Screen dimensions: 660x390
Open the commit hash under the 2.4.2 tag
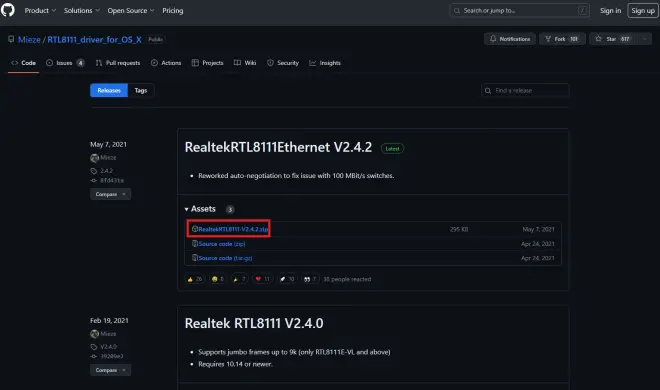[112, 180]
